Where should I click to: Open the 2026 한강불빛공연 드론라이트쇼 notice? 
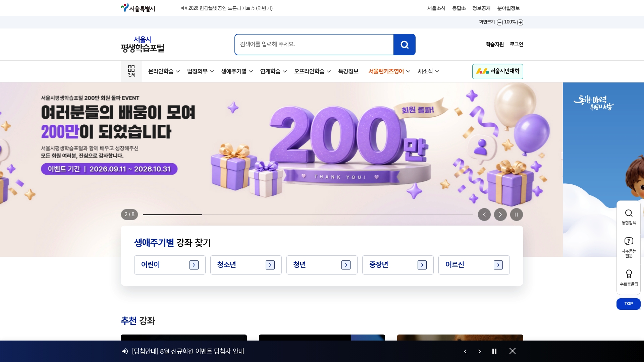[x=230, y=8]
